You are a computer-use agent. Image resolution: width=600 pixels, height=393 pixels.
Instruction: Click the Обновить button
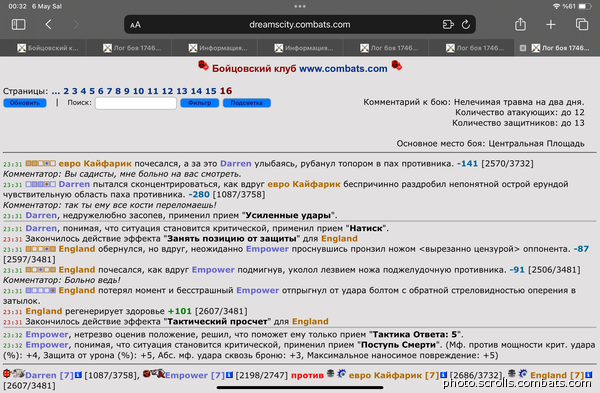click(25, 103)
